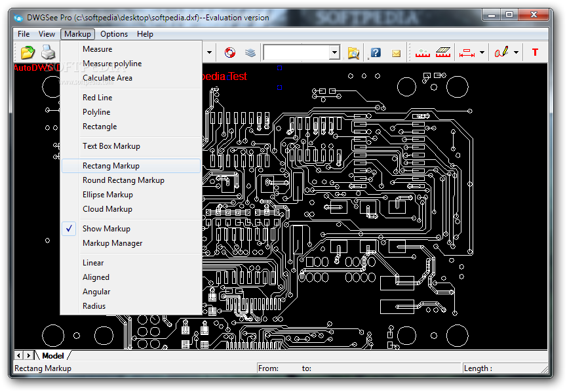Click the lifebuoy regenerate icon
The width and height of the screenshot is (567, 392).
click(x=229, y=53)
